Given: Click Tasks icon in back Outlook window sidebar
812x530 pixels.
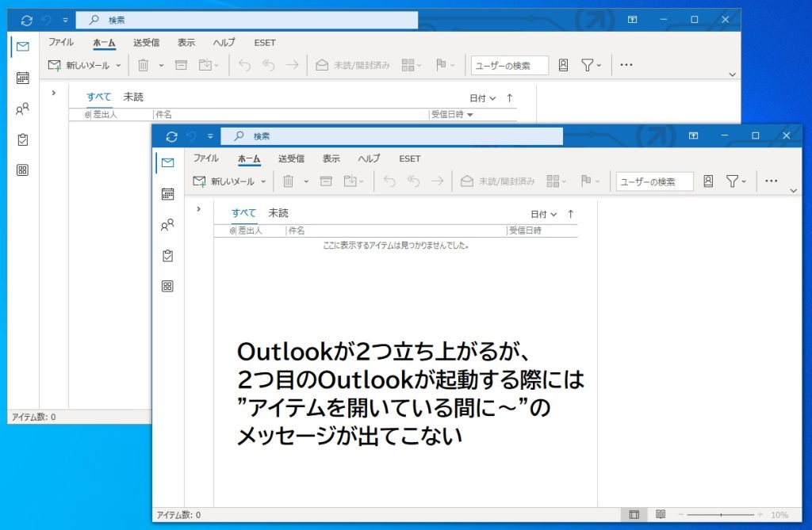Looking at the screenshot, I should point(23,139).
